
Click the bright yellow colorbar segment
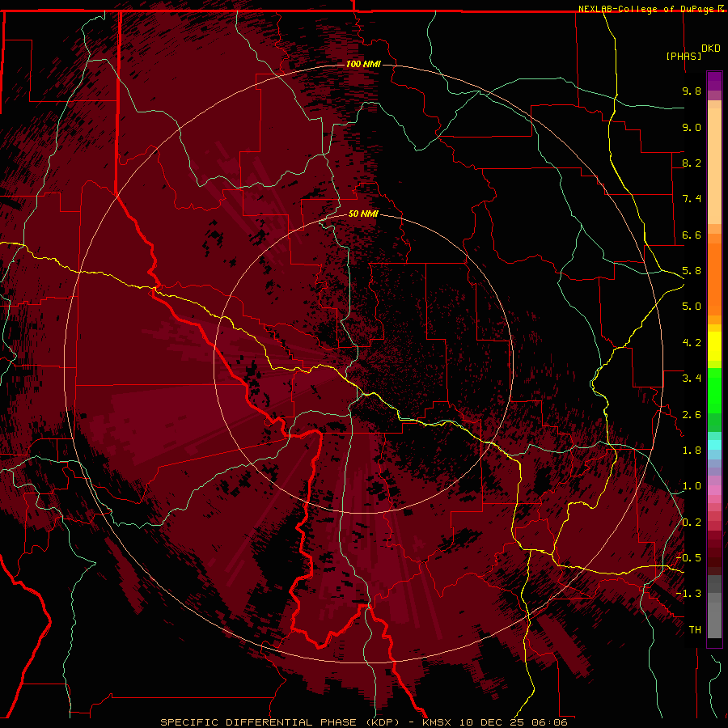pos(714,346)
